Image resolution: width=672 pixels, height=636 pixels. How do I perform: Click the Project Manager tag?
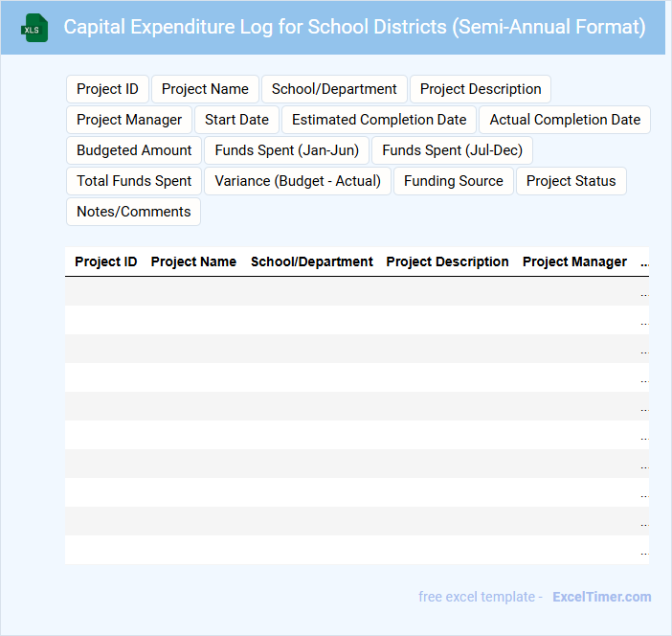pyautogui.click(x=129, y=120)
